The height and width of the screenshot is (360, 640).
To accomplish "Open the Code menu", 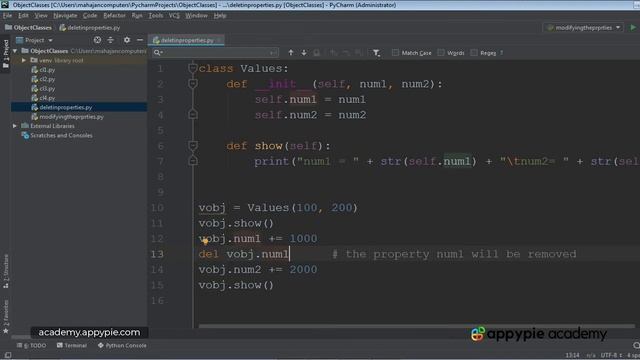I will tap(90, 16).
